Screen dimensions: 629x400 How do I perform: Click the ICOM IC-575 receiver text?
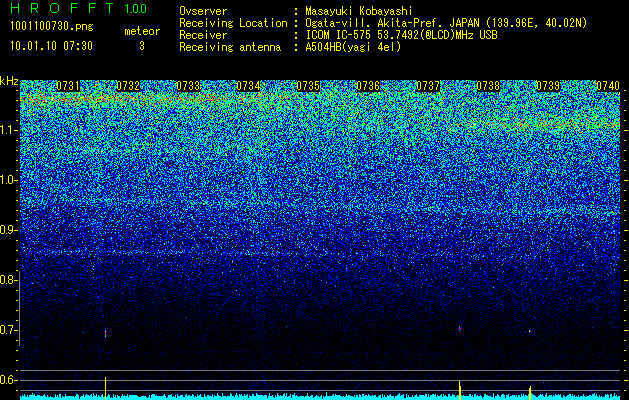point(402,35)
